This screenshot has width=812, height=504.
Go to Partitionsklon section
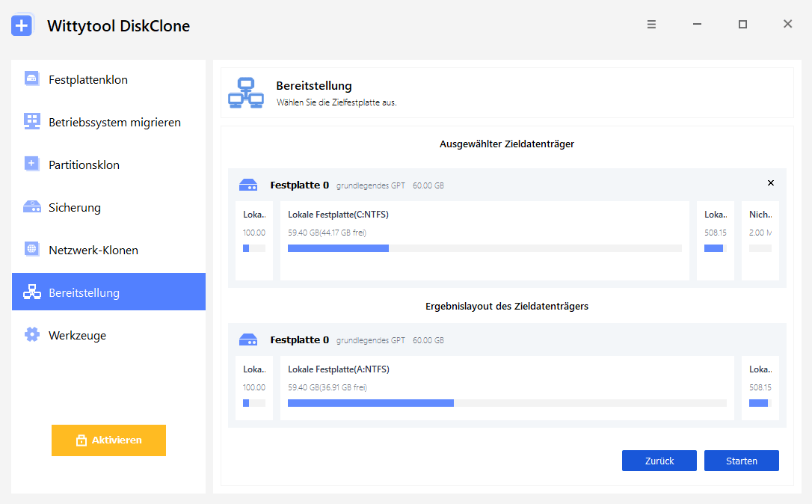[x=108, y=165]
